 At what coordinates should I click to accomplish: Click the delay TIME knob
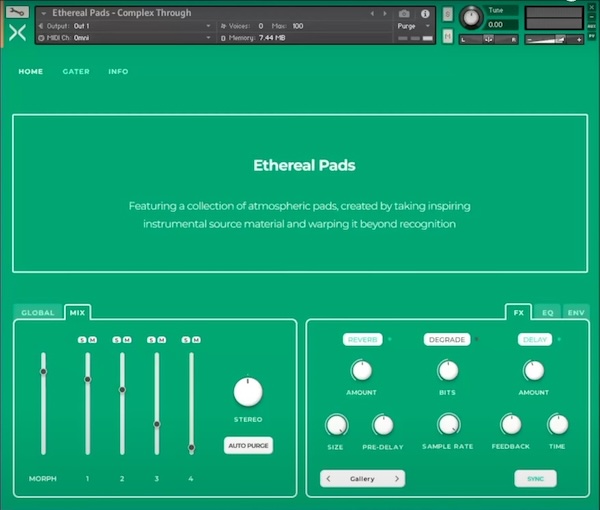(558, 424)
